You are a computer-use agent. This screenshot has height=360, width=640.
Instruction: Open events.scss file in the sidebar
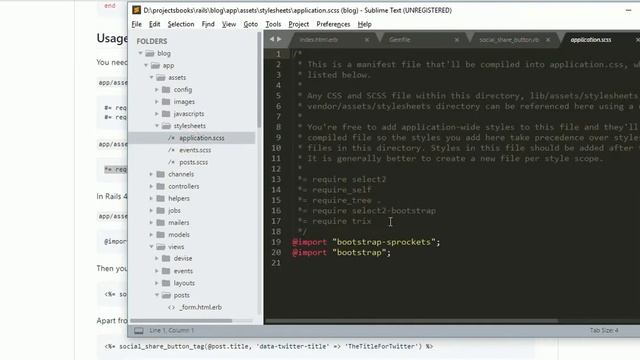click(x=195, y=150)
